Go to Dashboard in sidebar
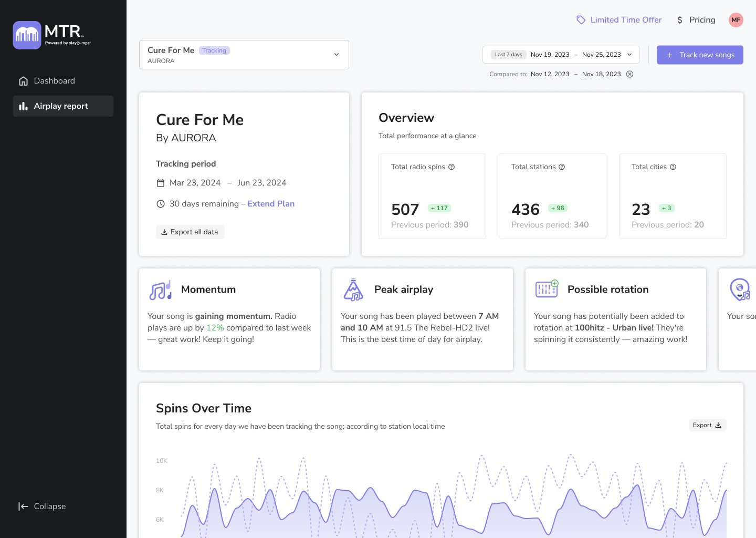The width and height of the screenshot is (756, 538). coord(54,81)
